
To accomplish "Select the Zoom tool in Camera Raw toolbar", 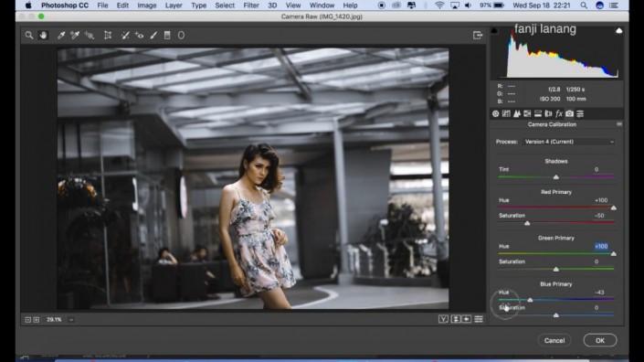I will coord(28,36).
